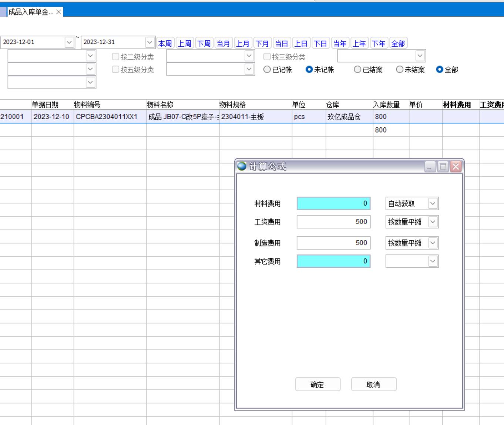Minimize the 计算公式 dialog window
Image resolution: width=504 pixels, height=425 pixels.
pyautogui.click(x=430, y=167)
